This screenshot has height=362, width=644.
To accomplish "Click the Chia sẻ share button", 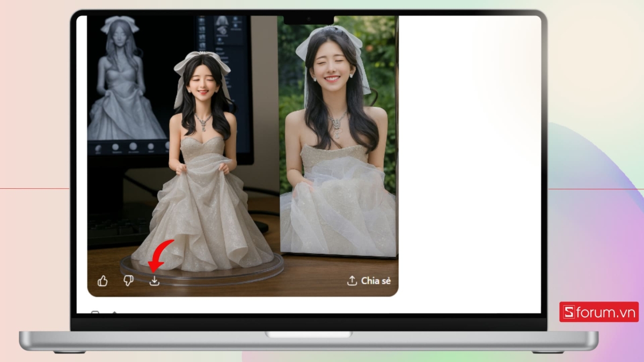I will (369, 280).
